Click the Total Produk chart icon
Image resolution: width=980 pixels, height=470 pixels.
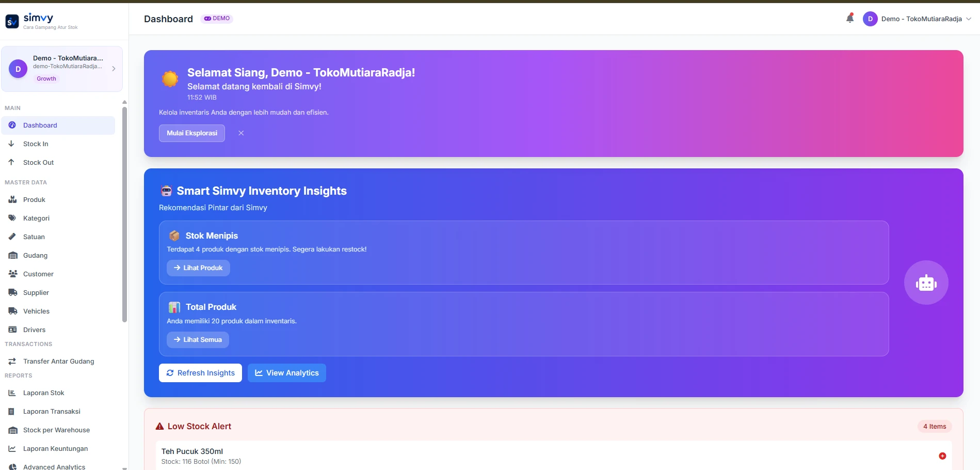click(174, 307)
